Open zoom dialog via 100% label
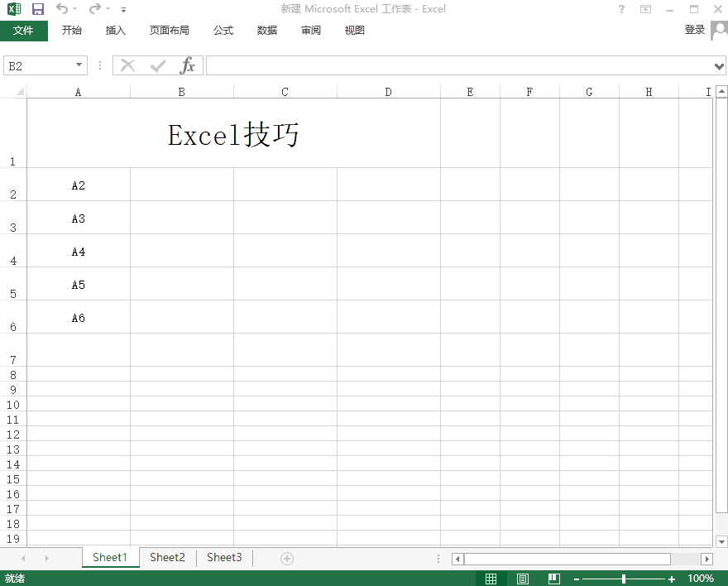Image resolution: width=728 pixels, height=586 pixels. (x=701, y=579)
